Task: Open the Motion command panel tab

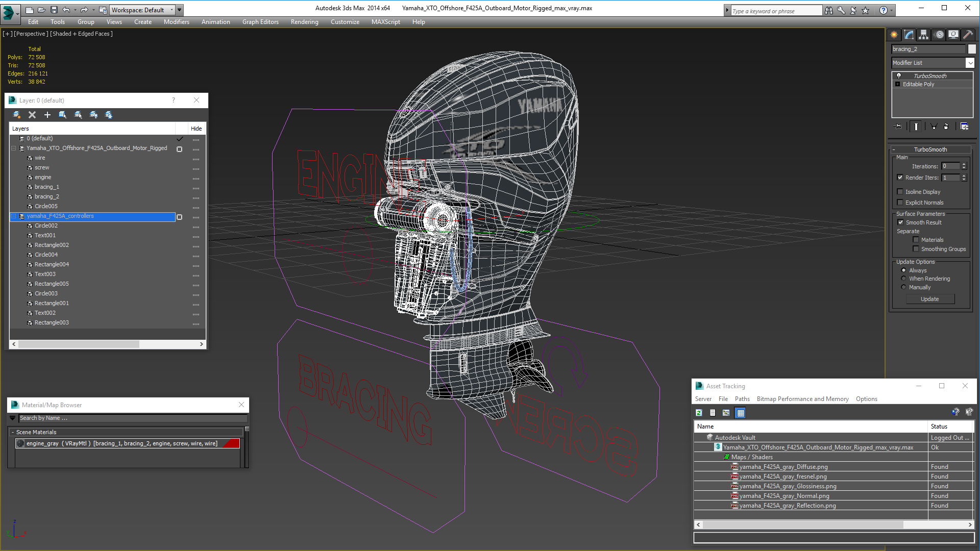Action: 939,35
